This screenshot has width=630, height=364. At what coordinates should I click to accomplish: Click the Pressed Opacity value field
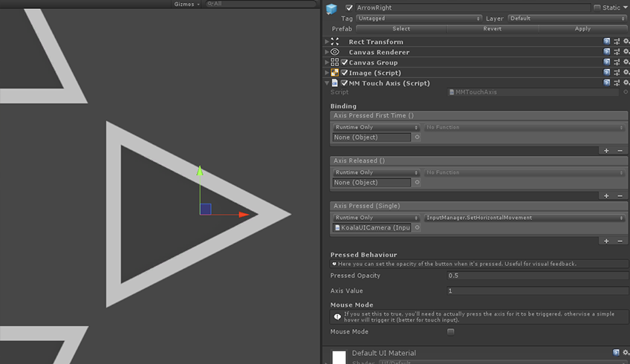(x=538, y=276)
